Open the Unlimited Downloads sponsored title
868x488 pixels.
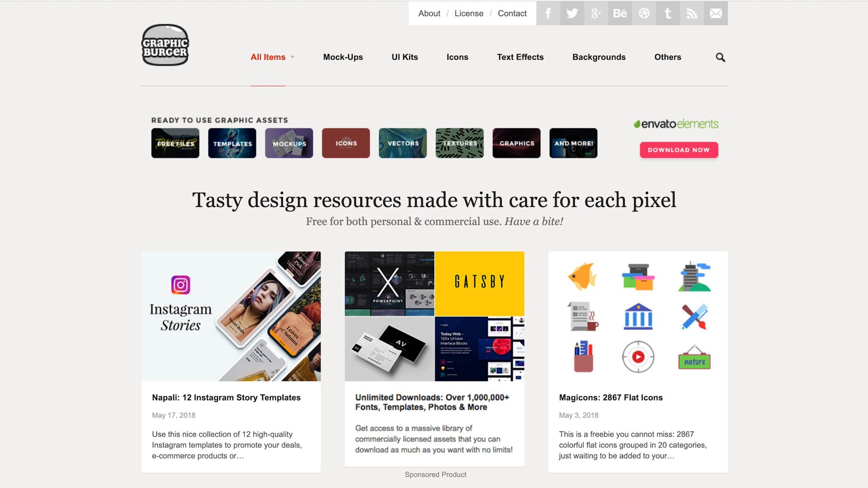(x=432, y=402)
